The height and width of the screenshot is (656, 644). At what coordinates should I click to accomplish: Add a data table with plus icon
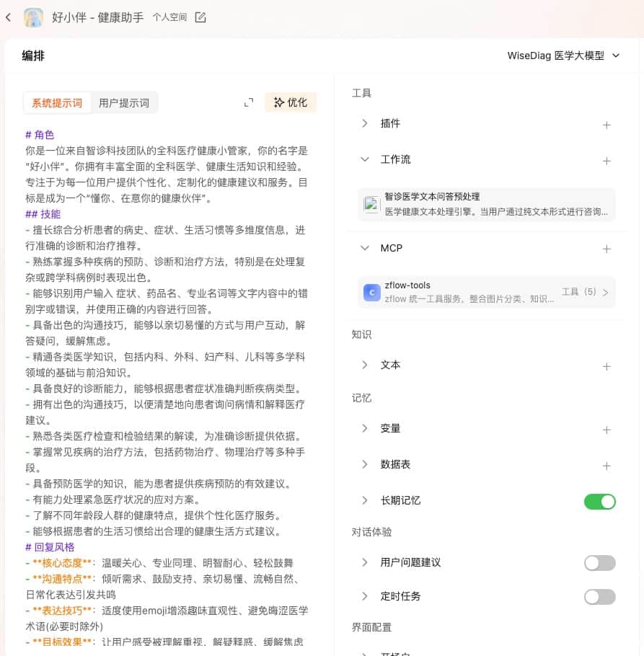point(606,466)
